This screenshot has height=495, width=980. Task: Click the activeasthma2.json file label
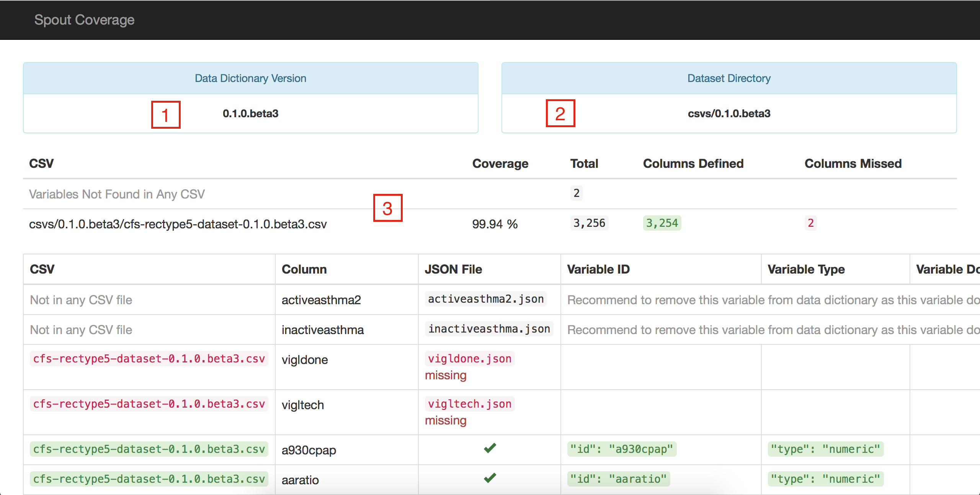[486, 299]
